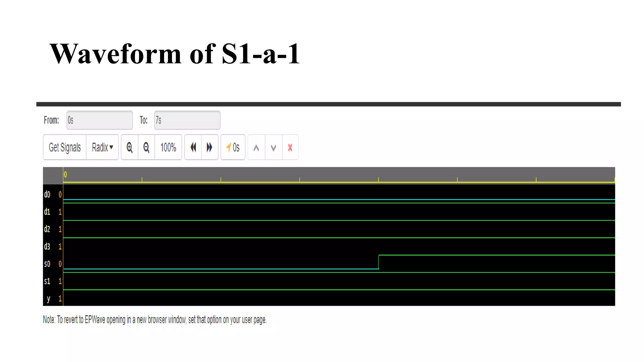Move selected signal up with arrow
Screen dimensions: 644x362
[x=256, y=147]
